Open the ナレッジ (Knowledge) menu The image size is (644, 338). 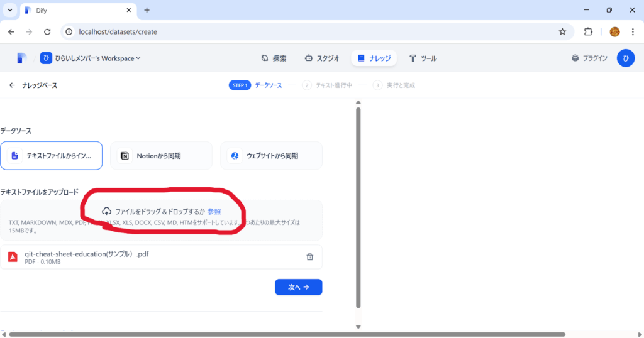(374, 58)
